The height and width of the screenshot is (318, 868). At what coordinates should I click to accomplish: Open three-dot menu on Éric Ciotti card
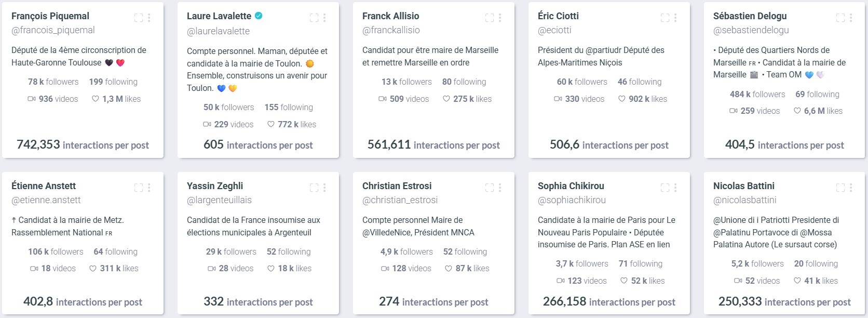(x=675, y=18)
